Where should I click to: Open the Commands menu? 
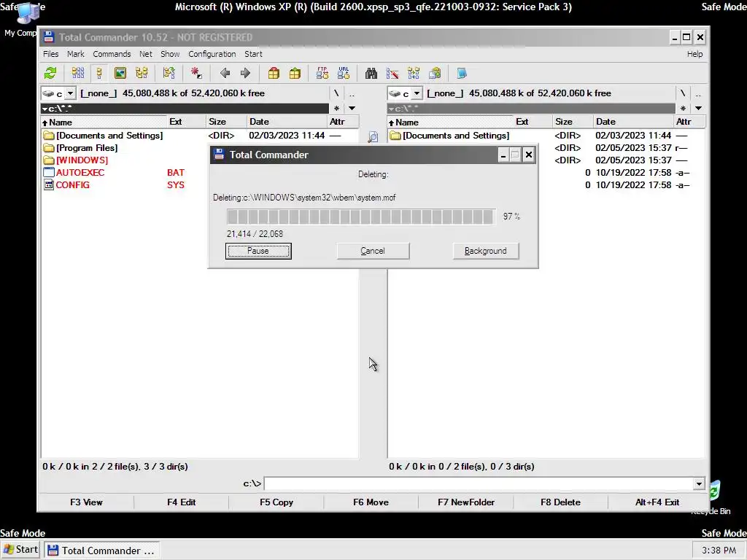(x=112, y=54)
